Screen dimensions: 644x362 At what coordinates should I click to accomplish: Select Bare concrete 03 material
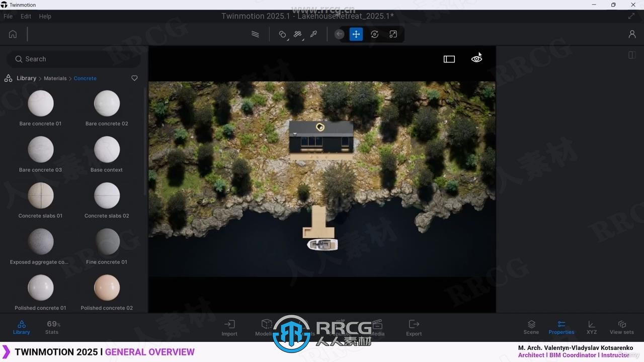[x=41, y=149]
